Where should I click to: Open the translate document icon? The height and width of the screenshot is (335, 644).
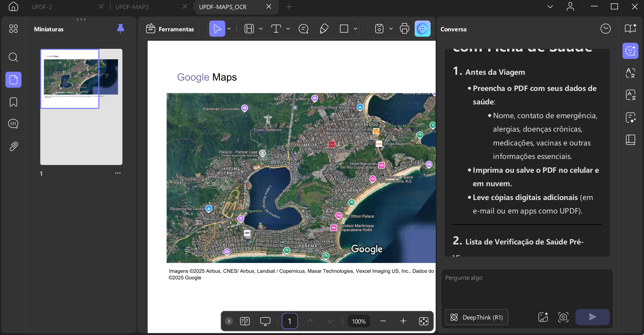coord(631,95)
